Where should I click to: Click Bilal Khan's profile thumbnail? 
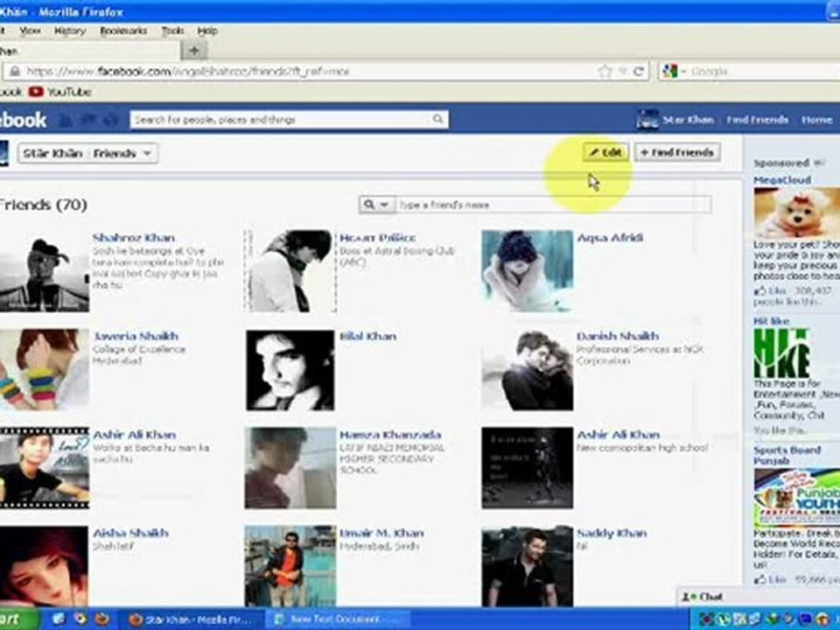290,370
